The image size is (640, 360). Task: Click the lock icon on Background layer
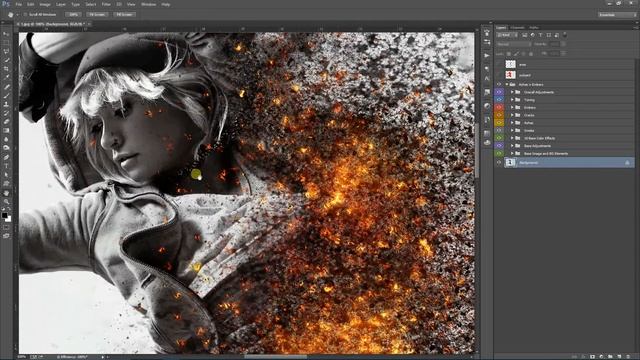click(627, 162)
